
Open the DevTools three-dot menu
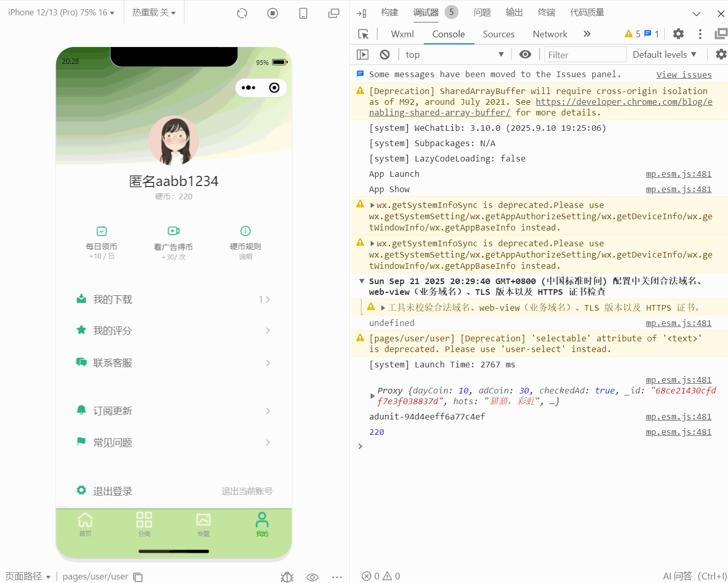coord(700,34)
